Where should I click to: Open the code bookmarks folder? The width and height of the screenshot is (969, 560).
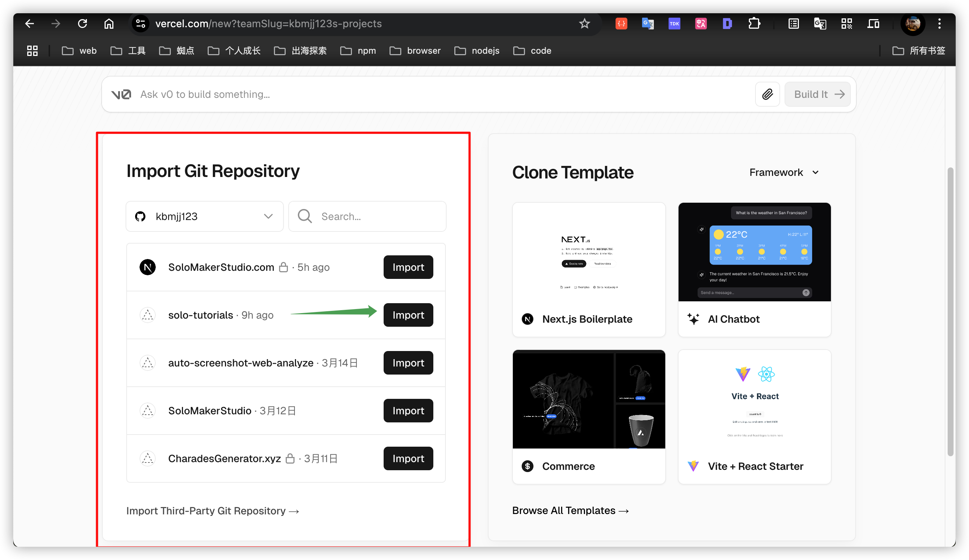532,51
